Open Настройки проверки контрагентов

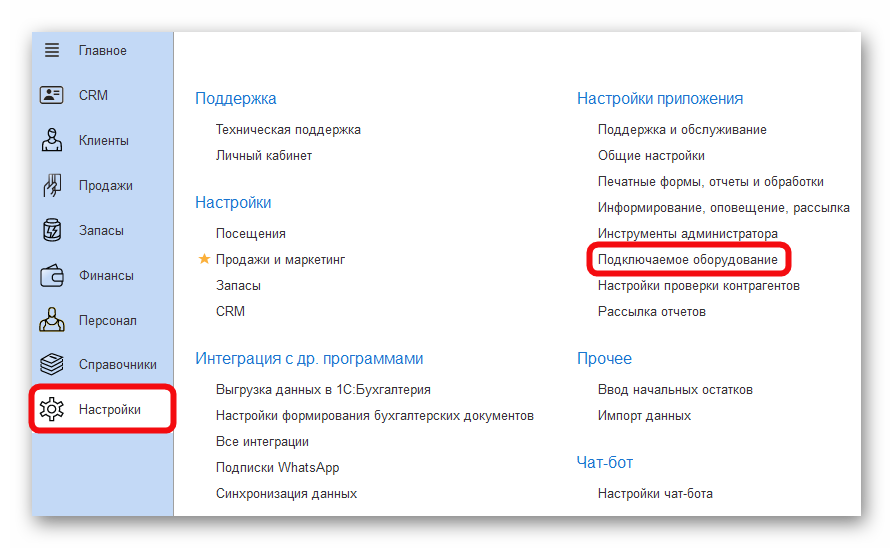(x=698, y=285)
